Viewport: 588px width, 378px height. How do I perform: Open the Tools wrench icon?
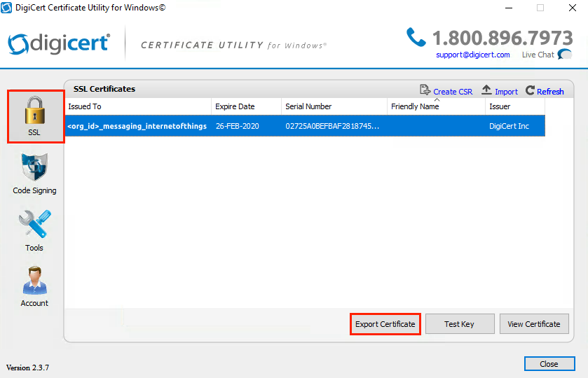coord(34,225)
